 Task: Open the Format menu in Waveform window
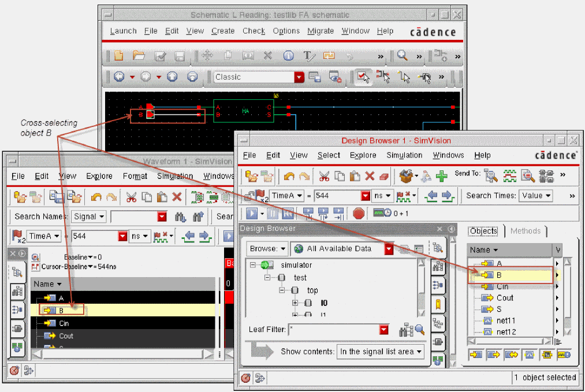tap(135, 176)
